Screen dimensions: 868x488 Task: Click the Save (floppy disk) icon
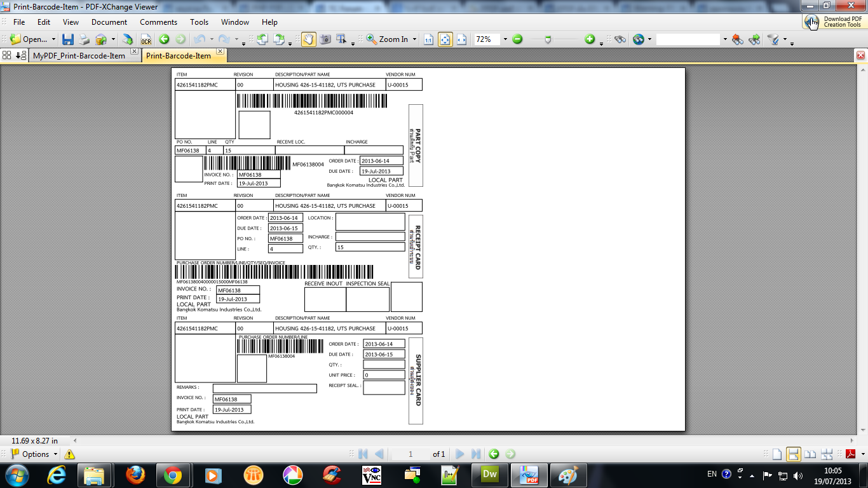[x=68, y=39]
